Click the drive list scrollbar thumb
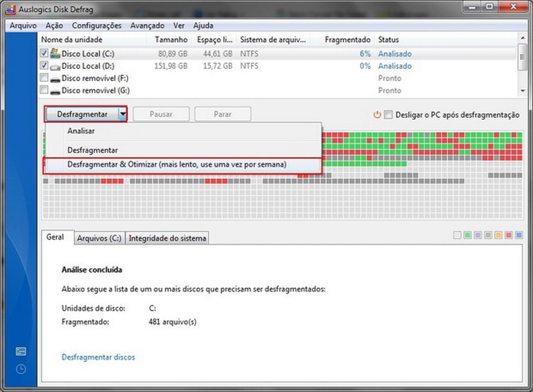533x392 pixels. pos(523,56)
